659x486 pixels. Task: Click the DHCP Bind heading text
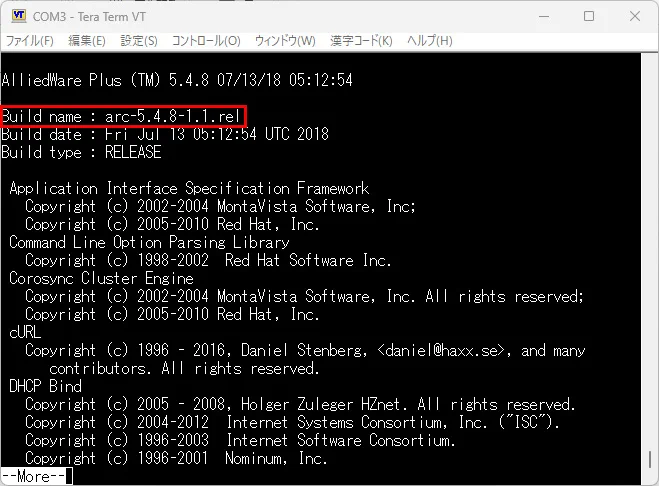point(45,386)
